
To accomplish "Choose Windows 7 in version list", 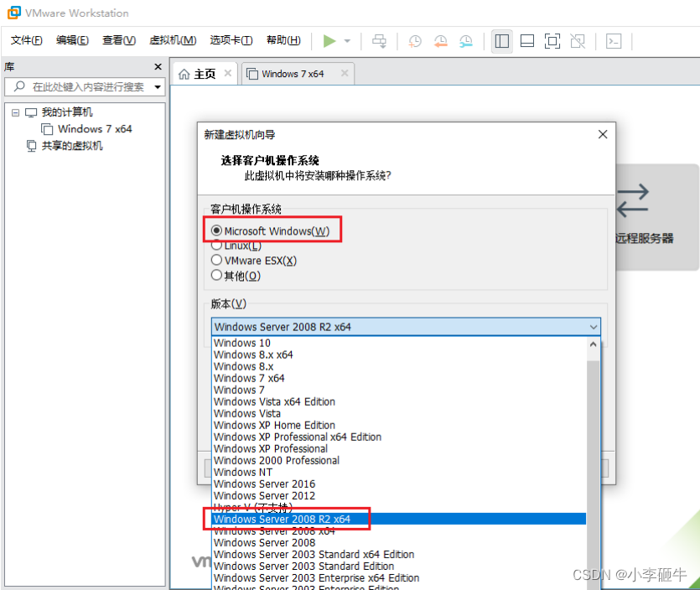I will pyautogui.click(x=399, y=390).
